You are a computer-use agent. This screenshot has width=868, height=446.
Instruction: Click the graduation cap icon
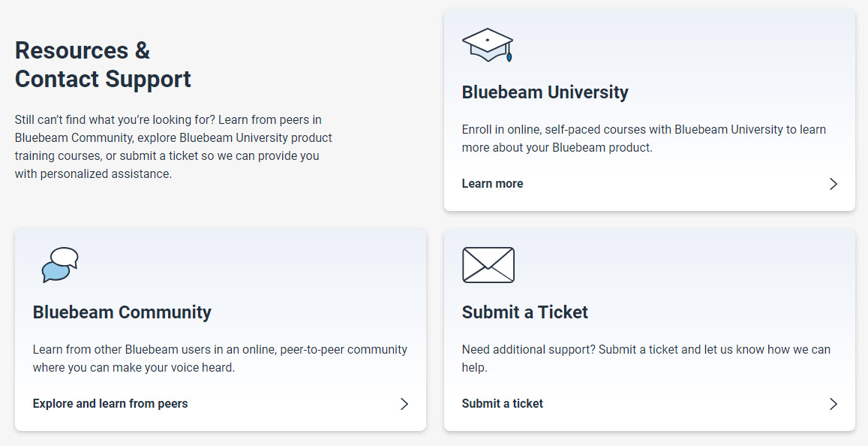(x=488, y=44)
